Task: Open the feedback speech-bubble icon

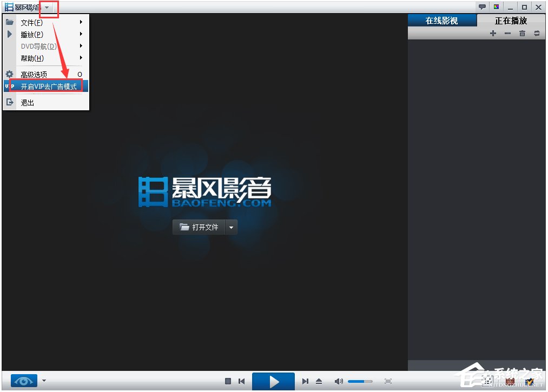Action: coord(482,6)
